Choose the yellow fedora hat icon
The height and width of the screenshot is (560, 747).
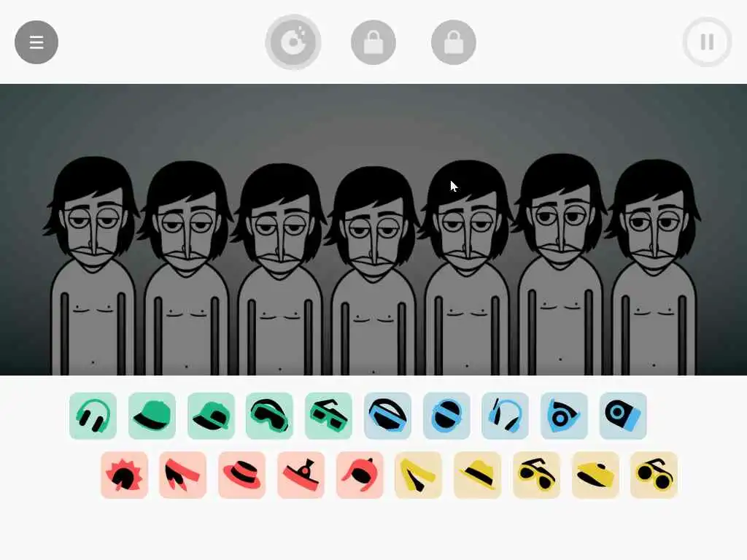tap(477, 475)
